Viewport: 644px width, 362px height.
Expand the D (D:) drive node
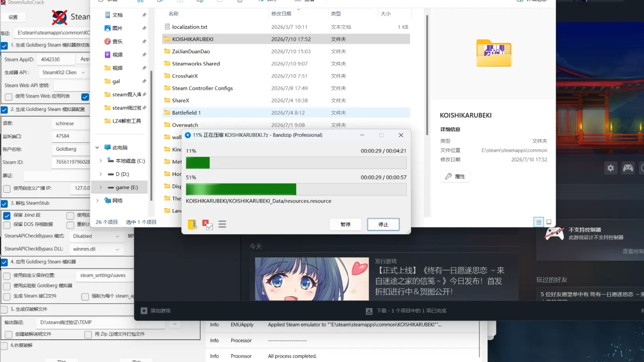101,174
